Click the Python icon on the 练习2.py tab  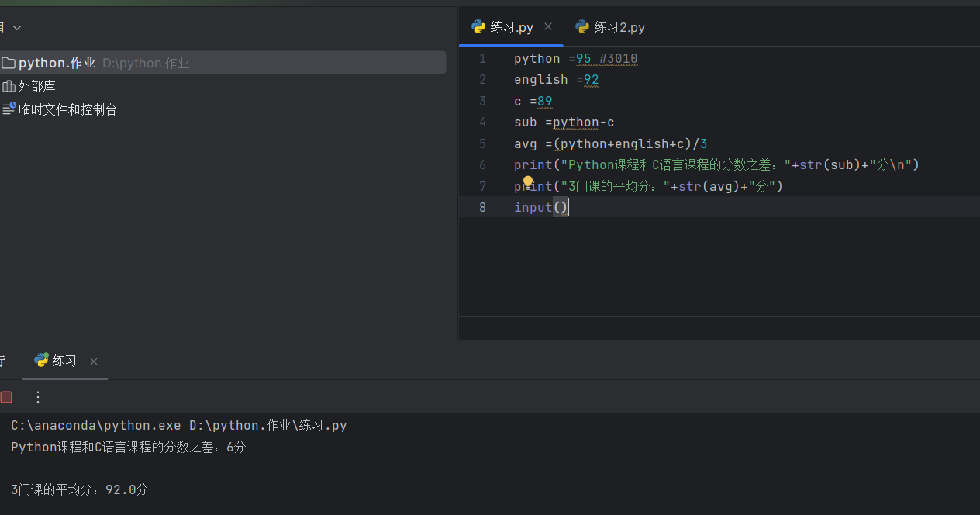(x=582, y=27)
